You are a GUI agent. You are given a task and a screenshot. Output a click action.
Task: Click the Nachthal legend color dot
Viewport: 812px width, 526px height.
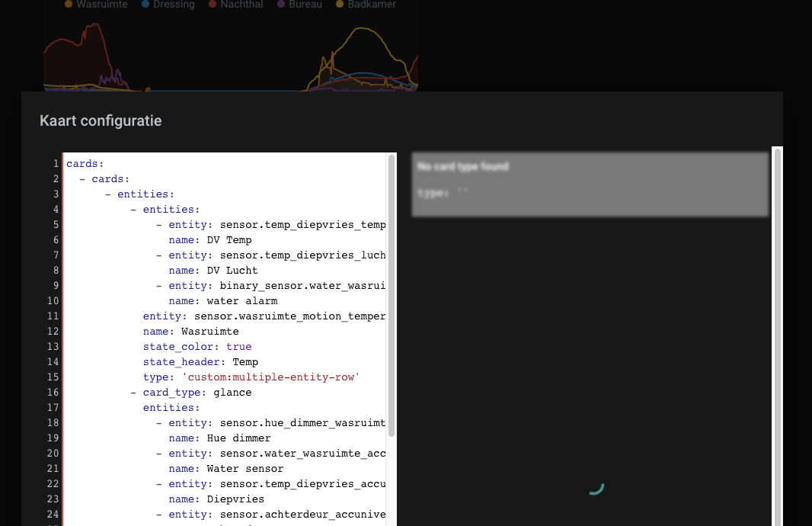tap(211, 5)
